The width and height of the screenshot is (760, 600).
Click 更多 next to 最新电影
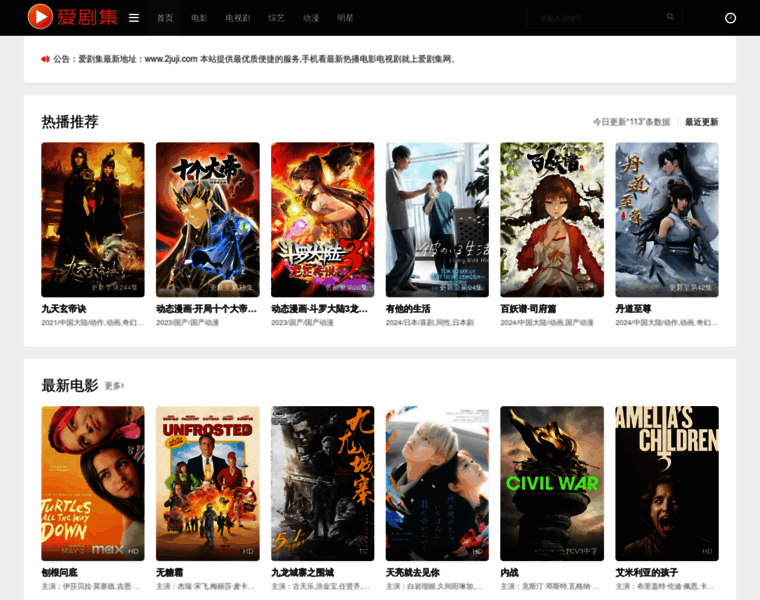(114, 386)
